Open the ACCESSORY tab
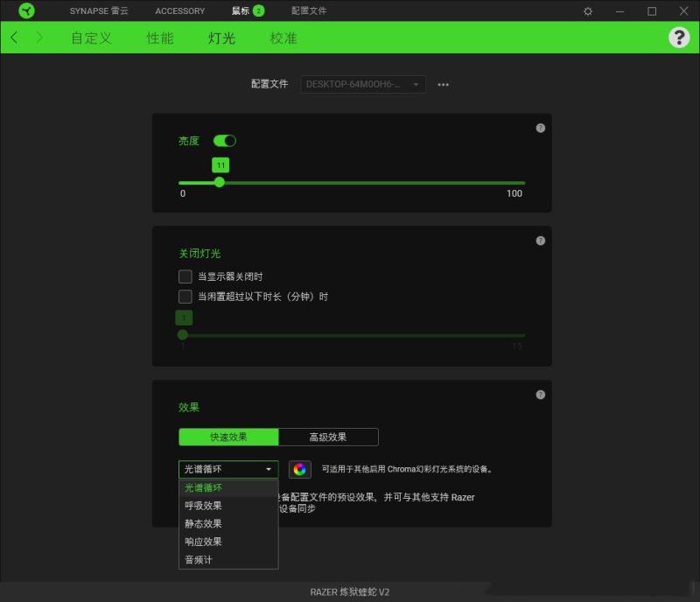700x602 pixels. tap(180, 10)
